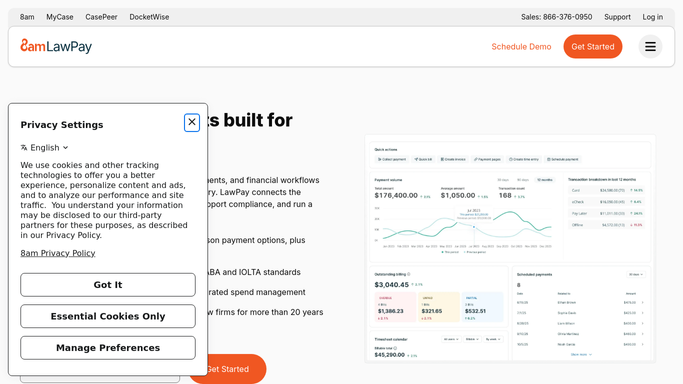Image resolution: width=683 pixels, height=384 pixels.
Task: Click the 8am LawPay logo
Action: coord(56,46)
